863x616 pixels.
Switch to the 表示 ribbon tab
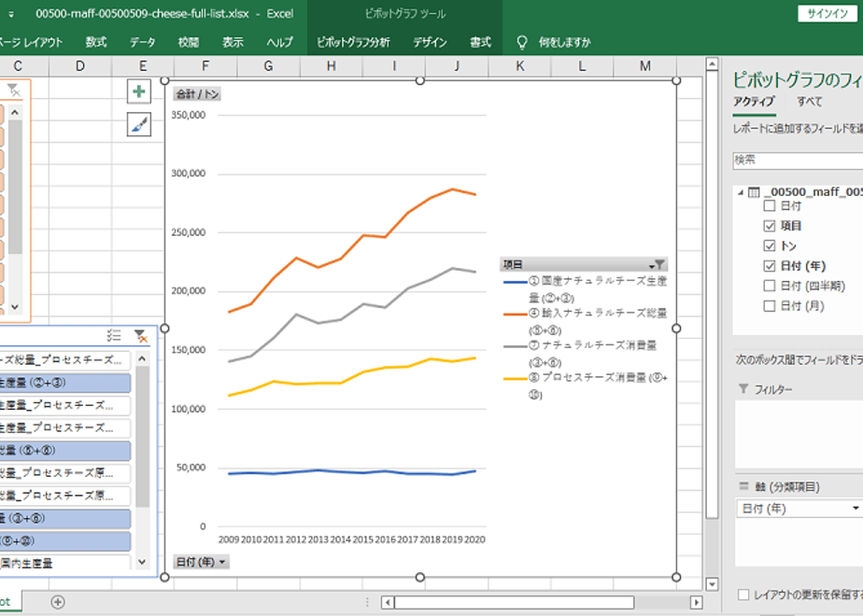click(x=233, y=42)
